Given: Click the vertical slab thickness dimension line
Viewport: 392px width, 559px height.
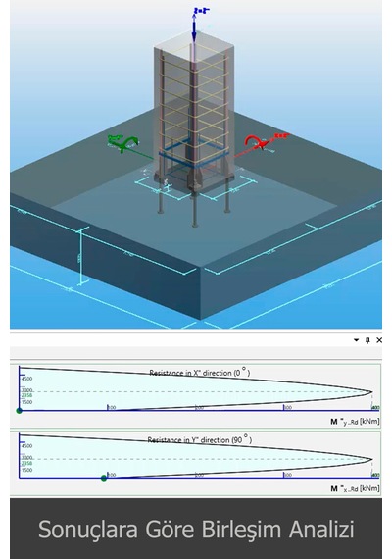Looking at the screenshot, I should (x=81, y=256).
